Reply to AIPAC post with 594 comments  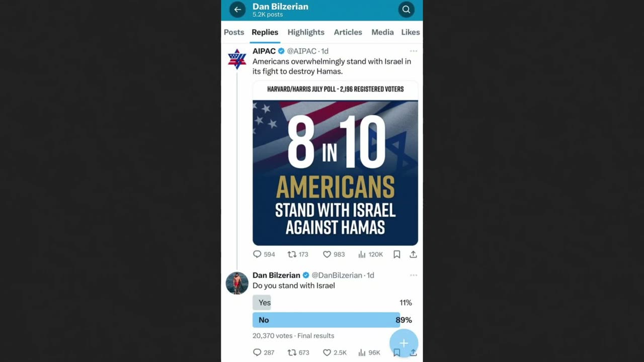[x=264, y=254]
